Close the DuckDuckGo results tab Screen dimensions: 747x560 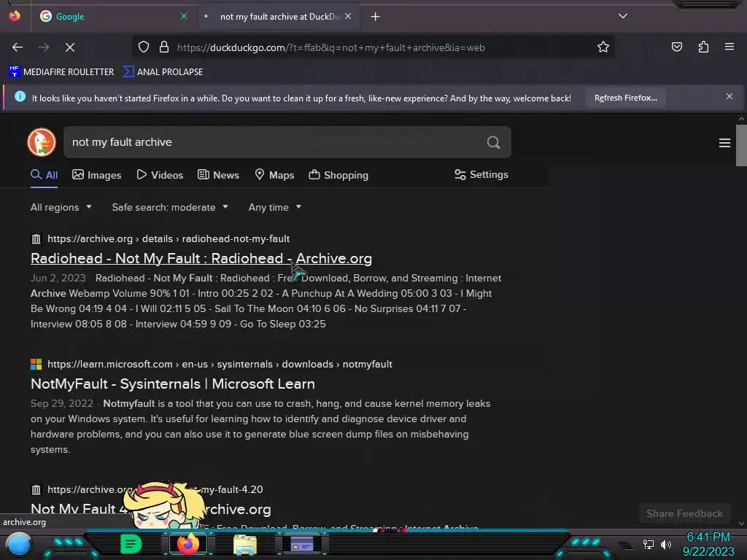click(348, 16)
